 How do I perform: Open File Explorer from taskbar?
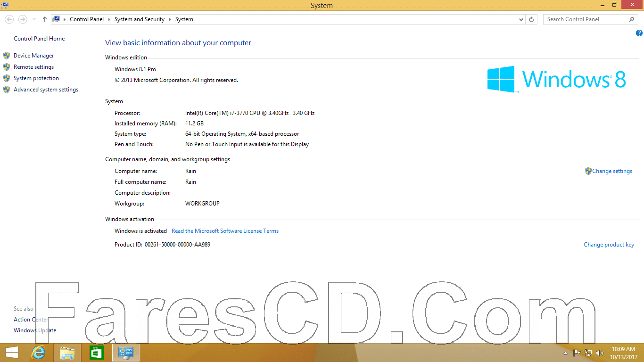(67, 353)
